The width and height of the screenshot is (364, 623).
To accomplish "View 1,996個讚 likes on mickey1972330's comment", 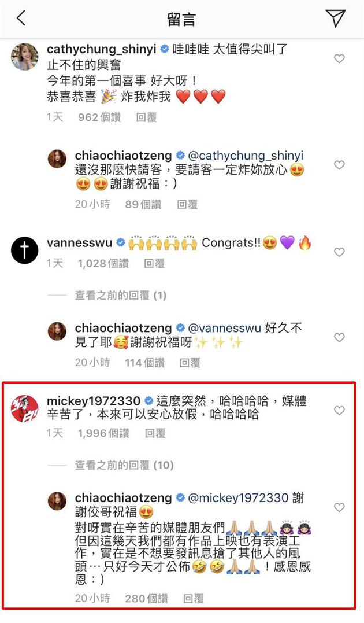I will click(x=103, y=433).
